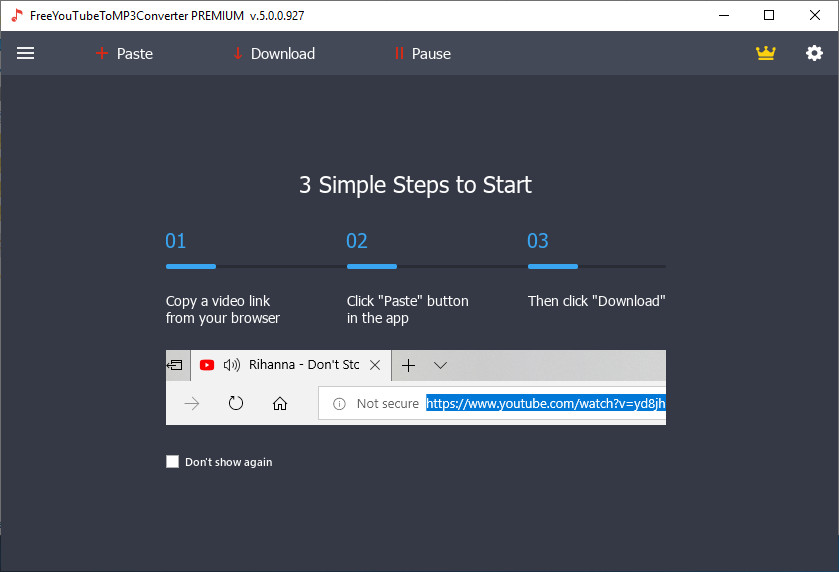
Task: Click the FreeYouTubeToMP3Converter music note app icon
Action: (17, 16)
